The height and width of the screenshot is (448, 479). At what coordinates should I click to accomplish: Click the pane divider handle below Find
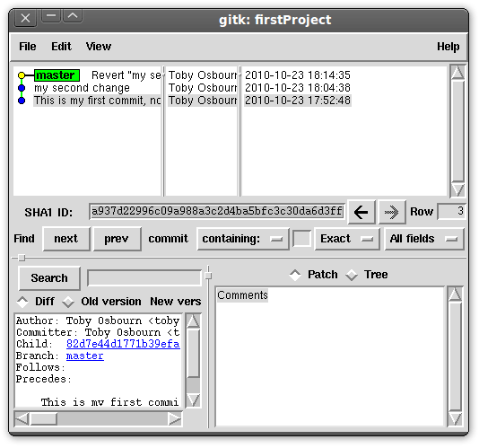pyautogui.click(x=22, y=258)
